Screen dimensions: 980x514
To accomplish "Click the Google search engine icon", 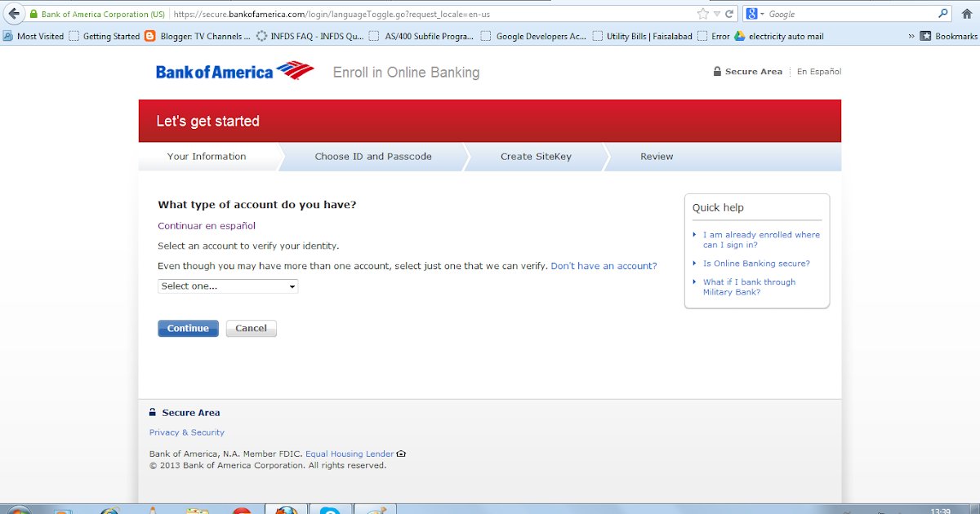I will tap(751, 14).
